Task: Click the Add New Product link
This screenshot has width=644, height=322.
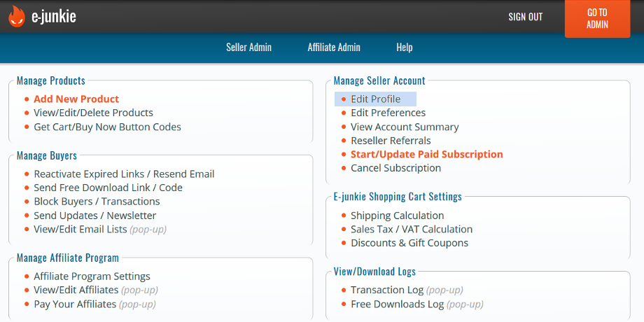Action: click(x=76, y=99)
